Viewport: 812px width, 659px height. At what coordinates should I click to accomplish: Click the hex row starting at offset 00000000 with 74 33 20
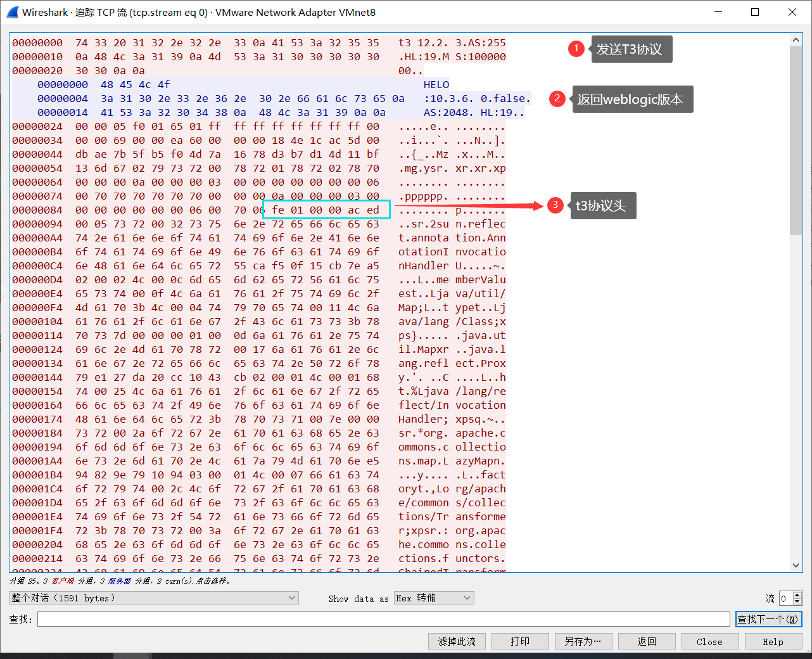(x=259, y=43)
